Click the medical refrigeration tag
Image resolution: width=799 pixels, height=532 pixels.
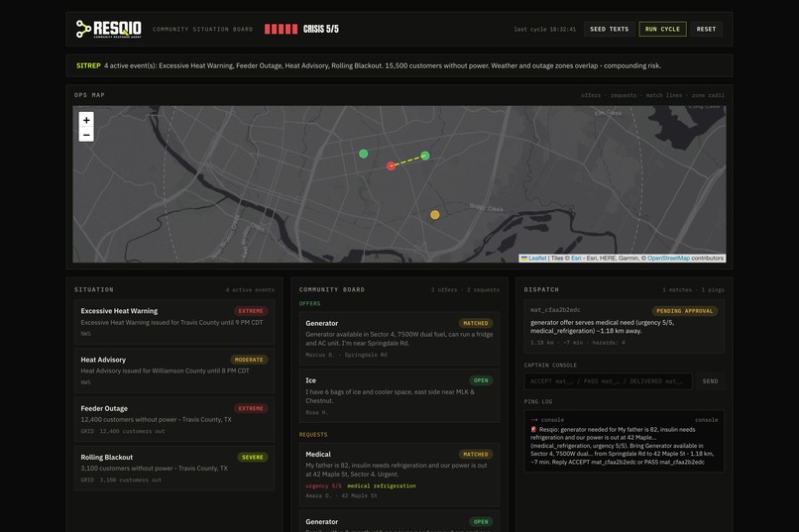pyautogui.click(x=381, y=485)
